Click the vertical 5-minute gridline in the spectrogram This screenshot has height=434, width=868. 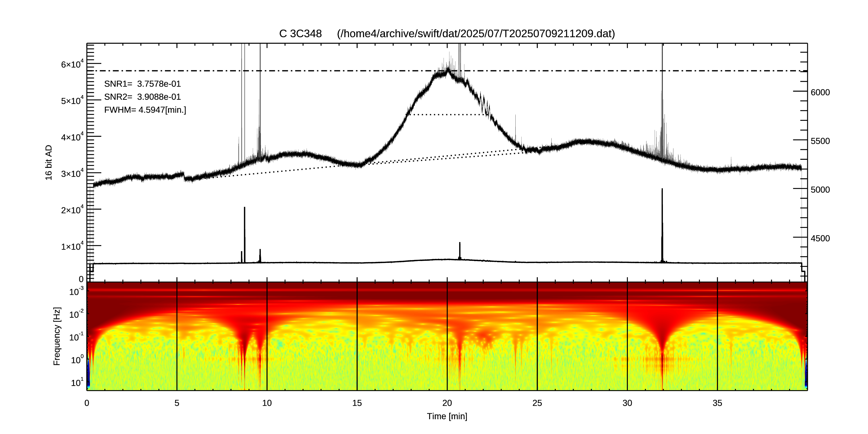coord(177,336)
